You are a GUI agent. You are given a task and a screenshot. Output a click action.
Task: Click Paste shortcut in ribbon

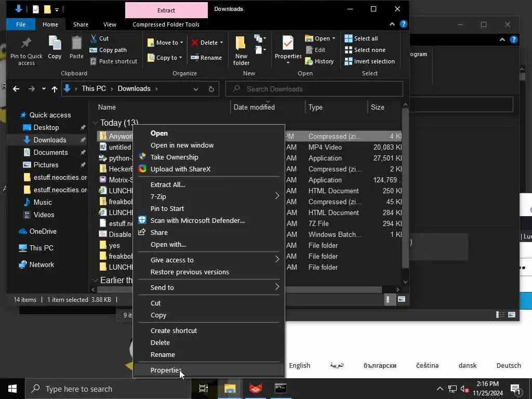point(114,61)
